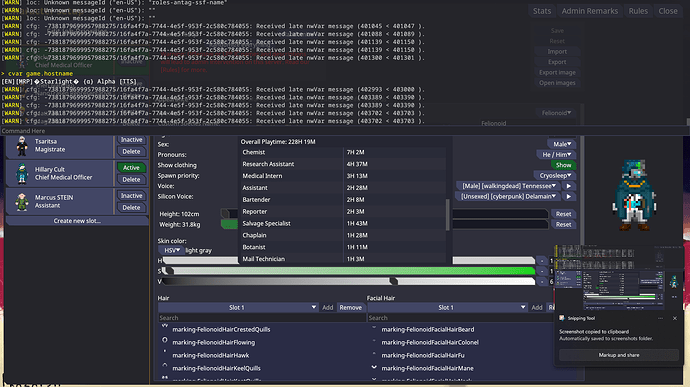
Task: Delete the Tsaritsa character slot
Action: [x=131, y=151]
